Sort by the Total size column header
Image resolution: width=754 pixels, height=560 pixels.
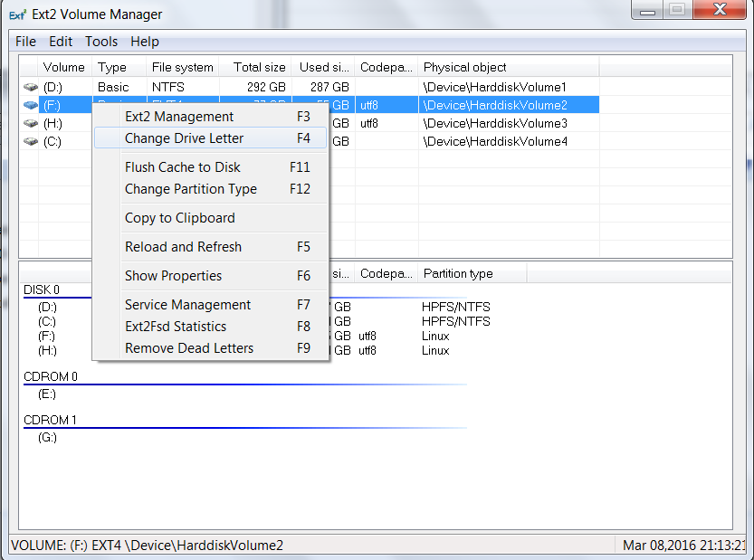[256, 67]
